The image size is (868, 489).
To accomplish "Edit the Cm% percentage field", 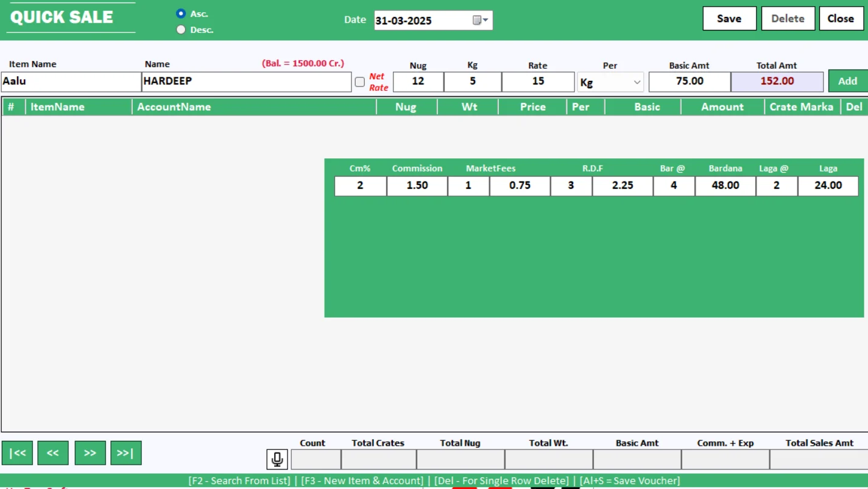I will point(361,186).
